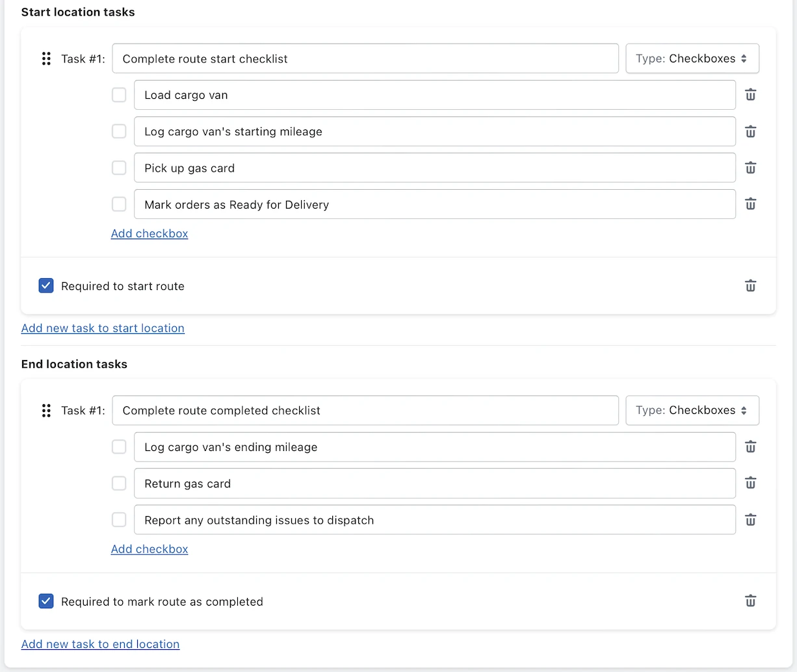Open Type dropdown for end location task
Image resolution: width=797 pixels, height=672 pixels.
pos(692,410)
